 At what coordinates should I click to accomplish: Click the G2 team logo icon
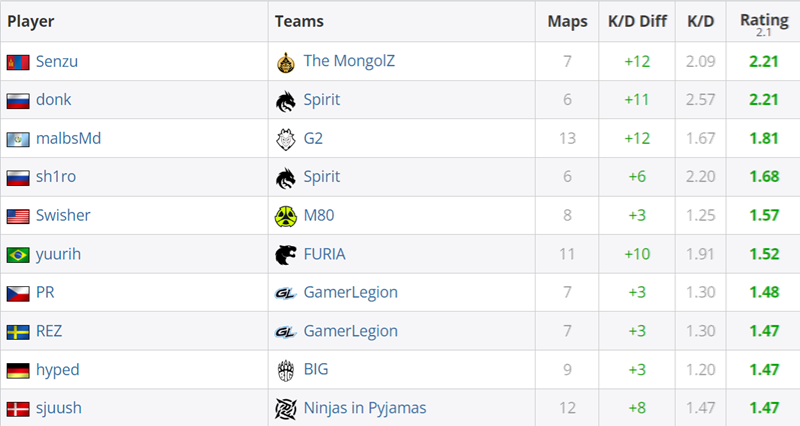point(286,139)
